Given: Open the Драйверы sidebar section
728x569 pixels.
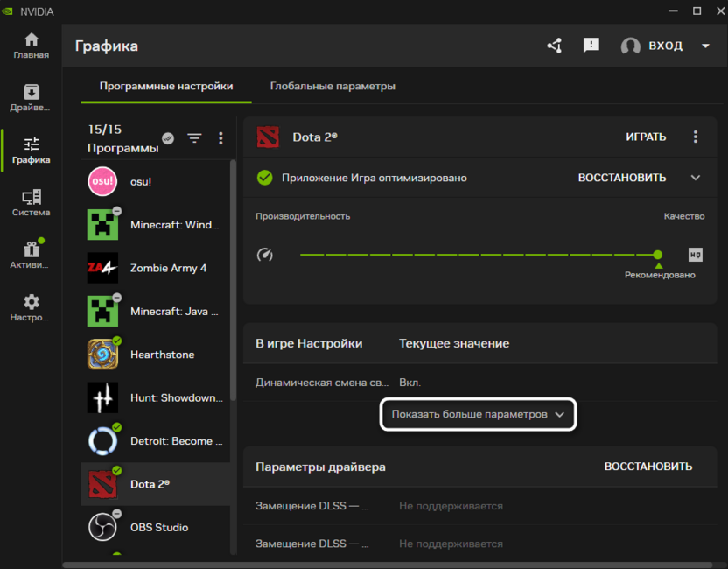Looking at the screenshot, I should point(31,98).
